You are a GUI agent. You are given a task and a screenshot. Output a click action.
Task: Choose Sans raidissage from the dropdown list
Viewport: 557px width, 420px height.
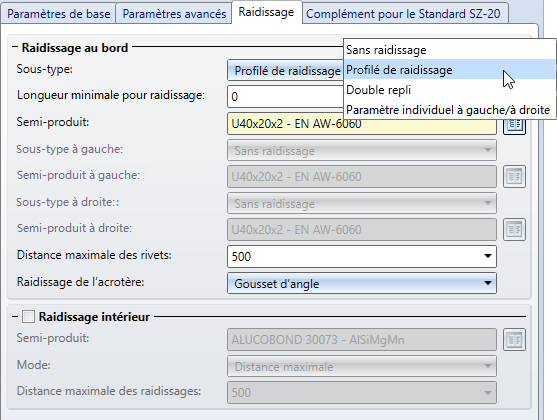(449, 50)
